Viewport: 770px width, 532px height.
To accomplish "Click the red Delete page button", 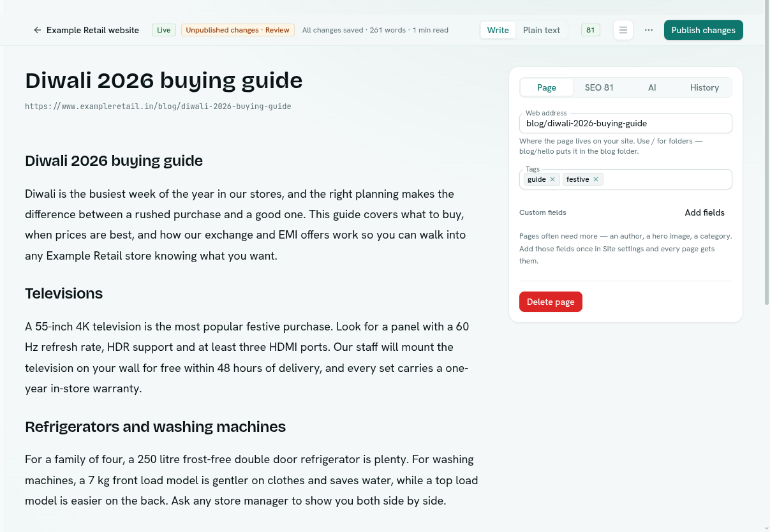I will pyautogui.click(x=551, y=302).
